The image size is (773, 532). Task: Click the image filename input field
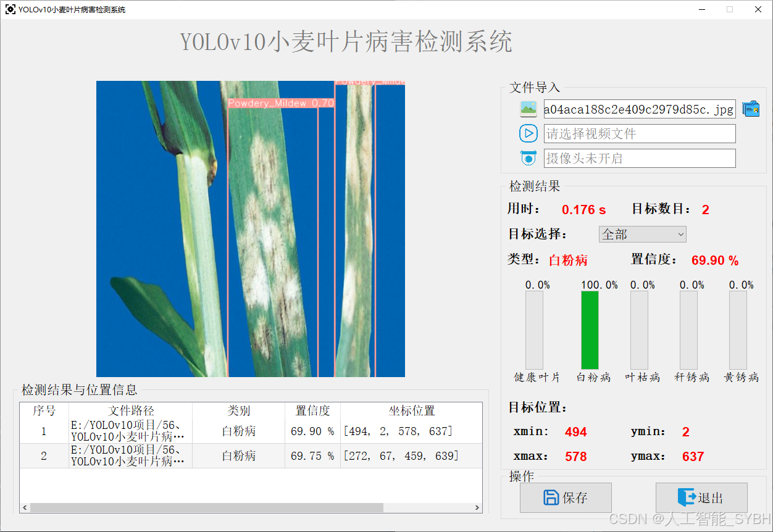(x=640, y=109)
